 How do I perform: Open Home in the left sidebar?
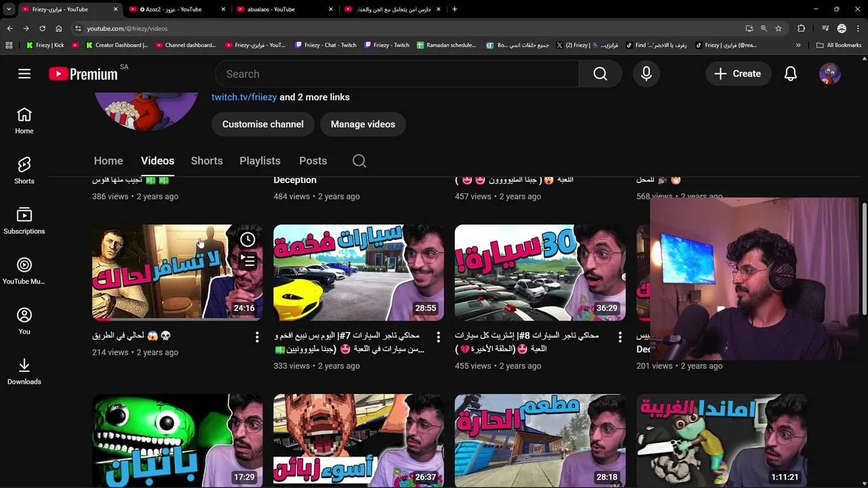(24, 121)
